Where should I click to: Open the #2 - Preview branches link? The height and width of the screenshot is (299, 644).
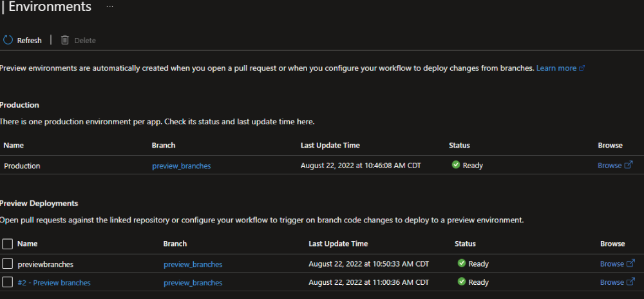(x=54, y=283)
